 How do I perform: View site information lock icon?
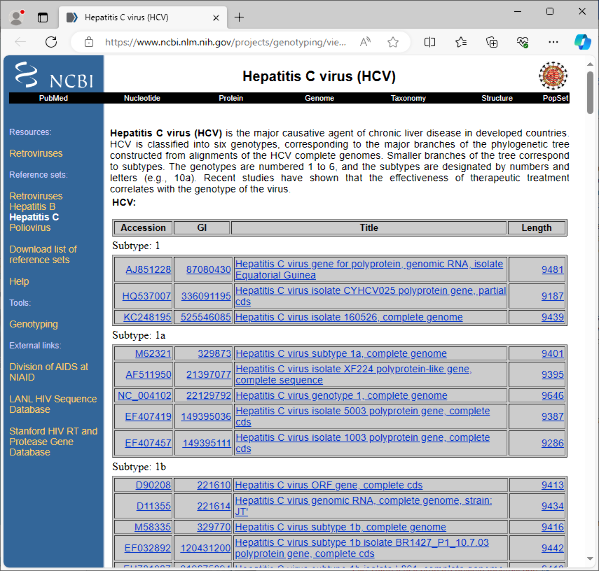pos(89,42)
